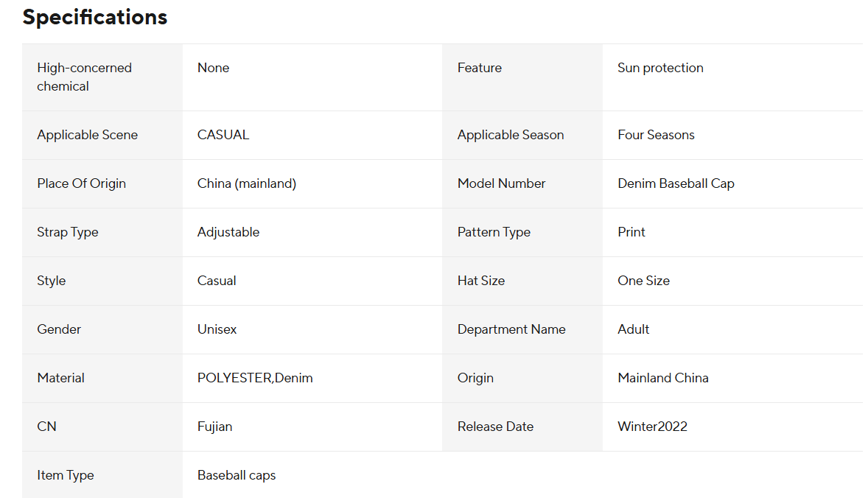
Task: Select the Print pattern type value
Action: coord(631,232)
